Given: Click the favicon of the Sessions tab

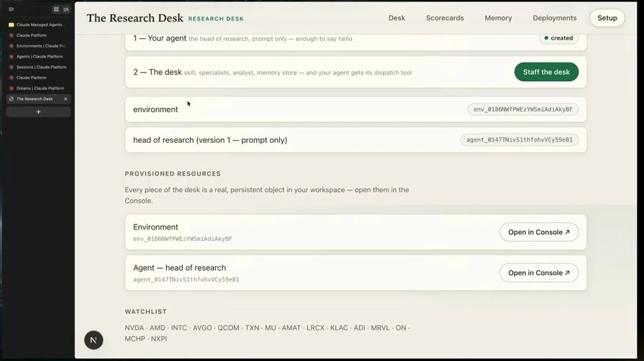Looking at the screenshot, I should pos(11,67).
